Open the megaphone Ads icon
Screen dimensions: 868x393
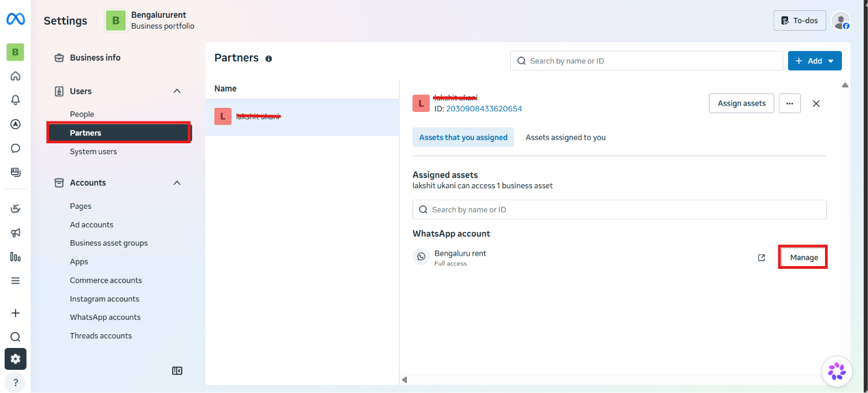click(15, 233)
